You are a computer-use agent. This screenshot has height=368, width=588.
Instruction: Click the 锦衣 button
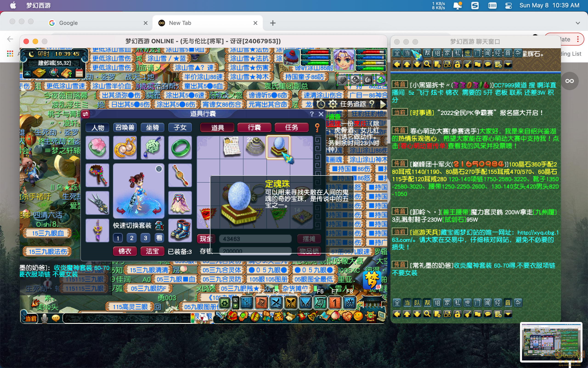click(x=125, y=251)
